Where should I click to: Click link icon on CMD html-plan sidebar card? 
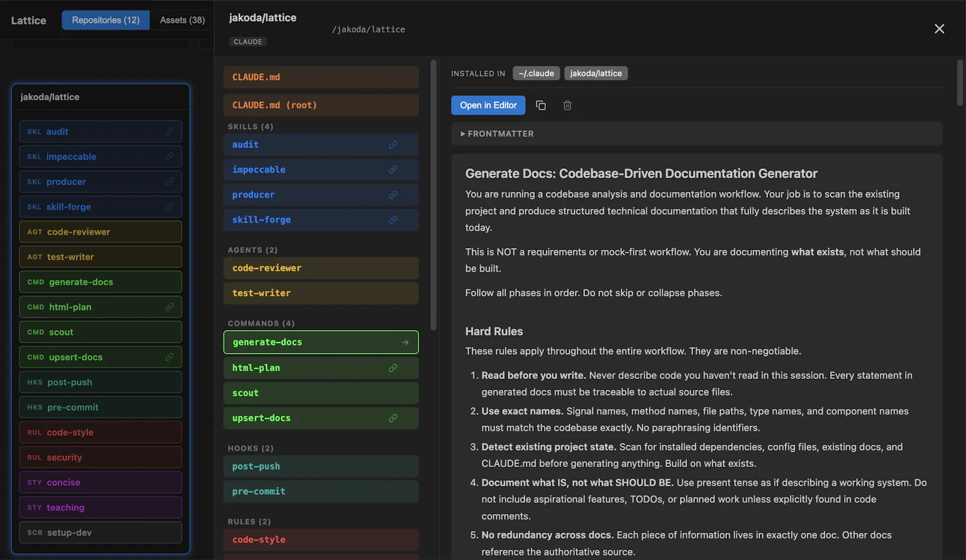[170, 307]
